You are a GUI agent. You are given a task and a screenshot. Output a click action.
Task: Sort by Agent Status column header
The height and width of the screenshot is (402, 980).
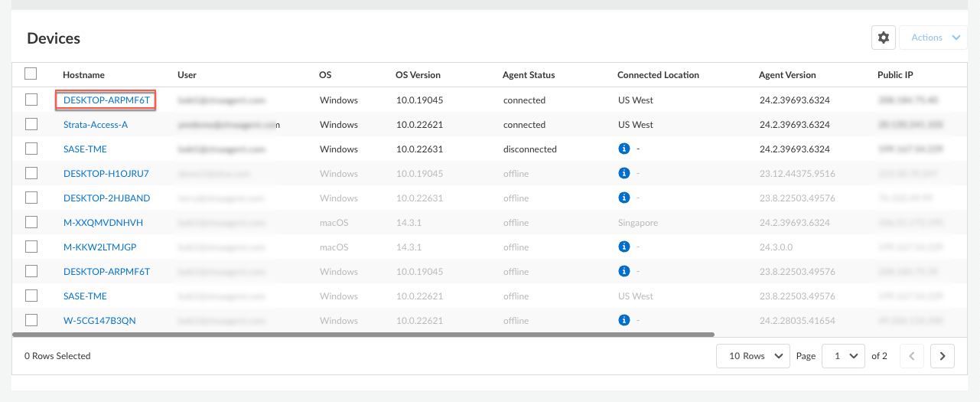529,75
